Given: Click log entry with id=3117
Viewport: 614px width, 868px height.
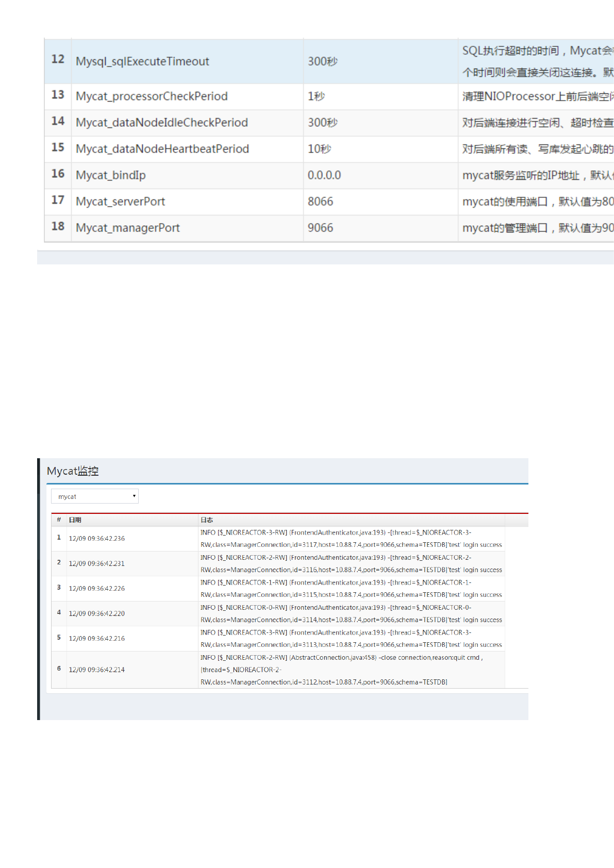Looking at the screenshot, I should [351, 539].
